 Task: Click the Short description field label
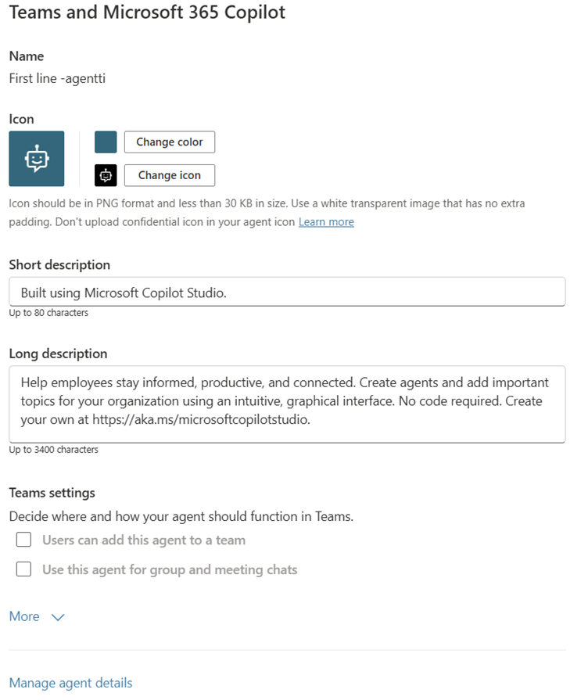[x=59, y=265]
